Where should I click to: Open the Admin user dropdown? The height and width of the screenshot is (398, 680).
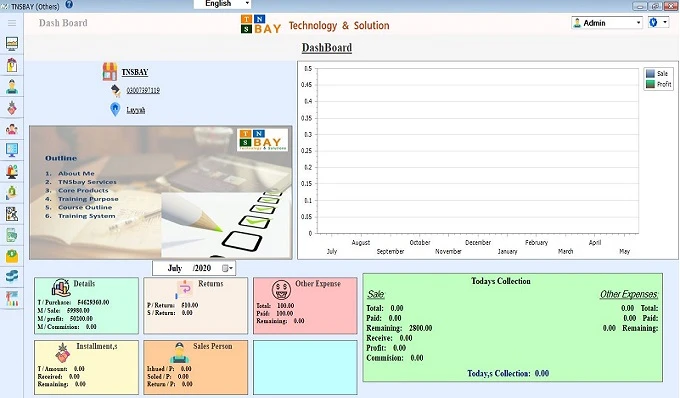click(x=607, y=23)
